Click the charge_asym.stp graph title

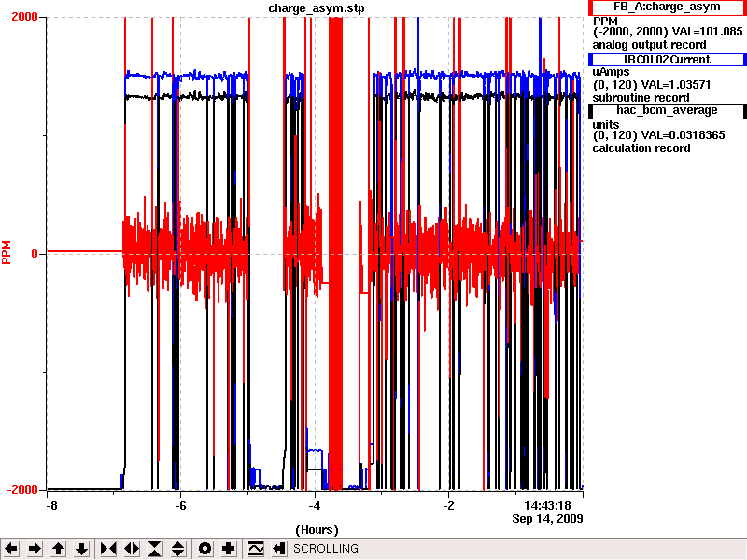click(x=317, y=8)
